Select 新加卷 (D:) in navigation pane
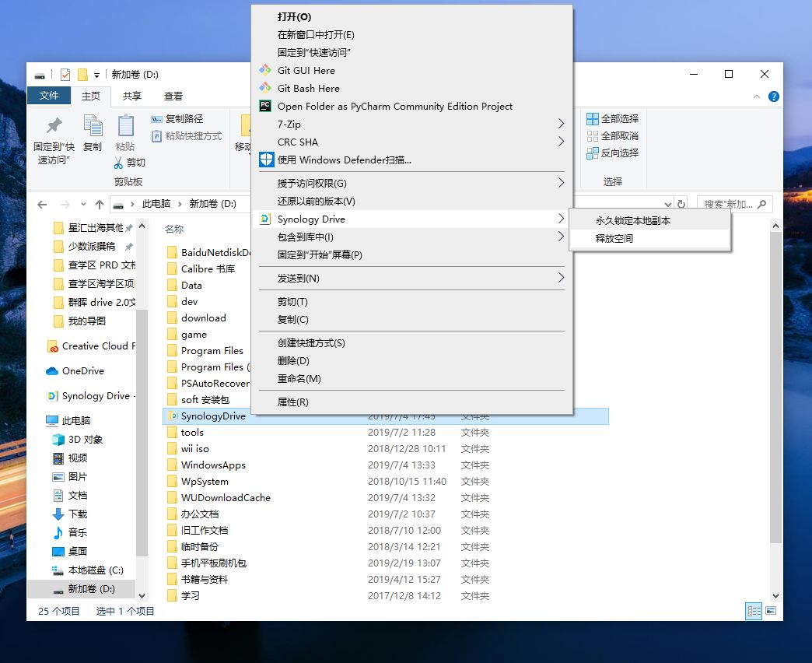The image size is (812, 663). (x=82, y=589)
